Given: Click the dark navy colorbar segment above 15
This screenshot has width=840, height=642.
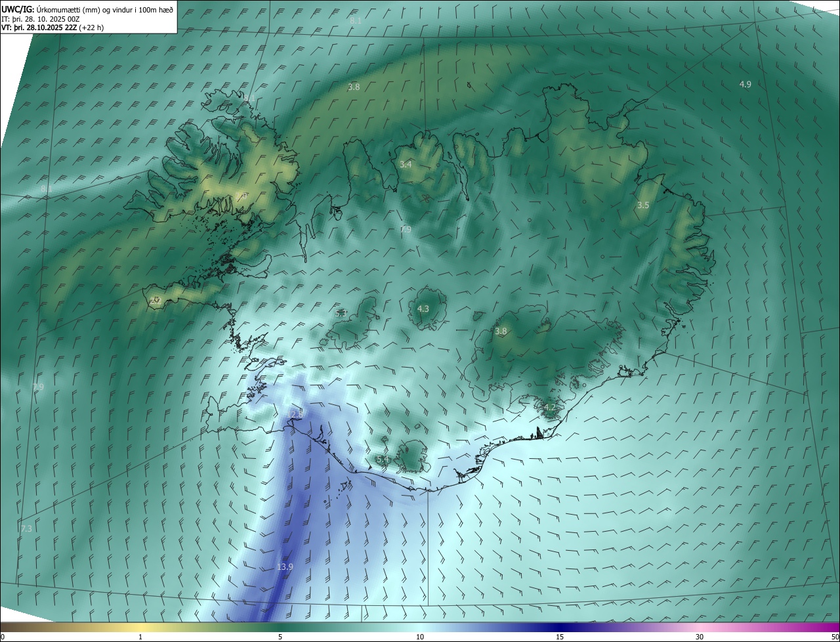Looking at the screenshot, I should [x=560, y=627].
